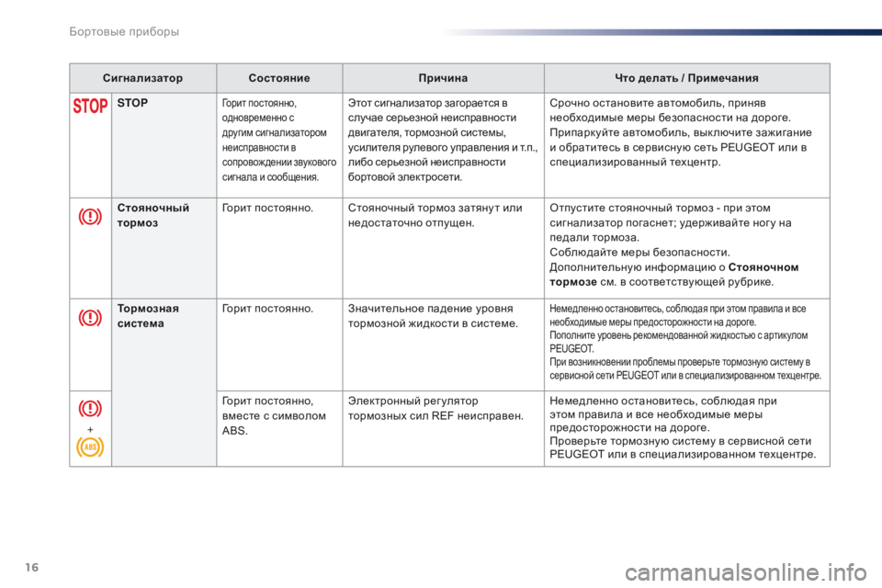This screenshot has width=882, height=588.
Task: Click the advice text Проверьте тормозную систему в сервисной сети
Action: tap(683, 448)
